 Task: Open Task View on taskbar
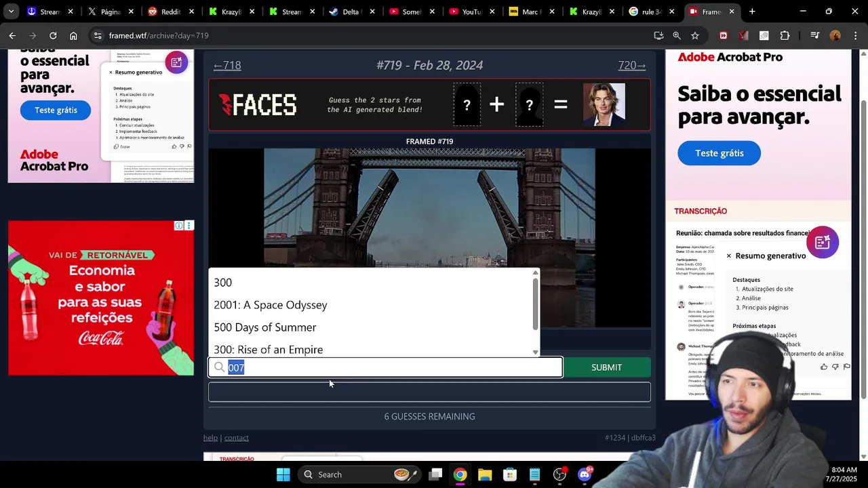[x=435, y=474]
